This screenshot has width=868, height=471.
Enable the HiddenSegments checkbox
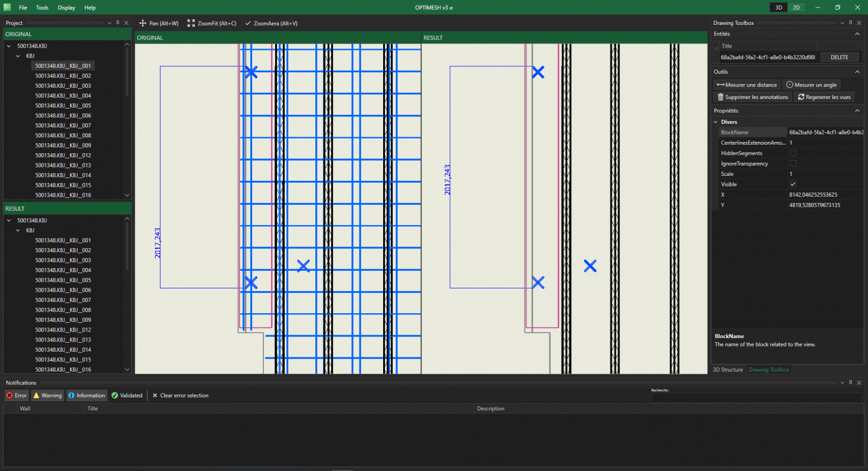[x=793, y=153]
